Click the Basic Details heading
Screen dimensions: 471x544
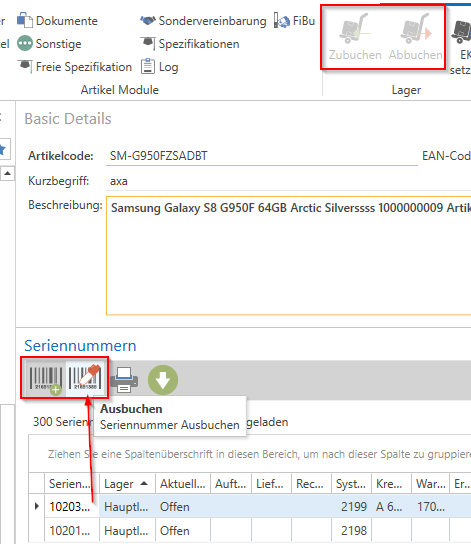[68, 119]
